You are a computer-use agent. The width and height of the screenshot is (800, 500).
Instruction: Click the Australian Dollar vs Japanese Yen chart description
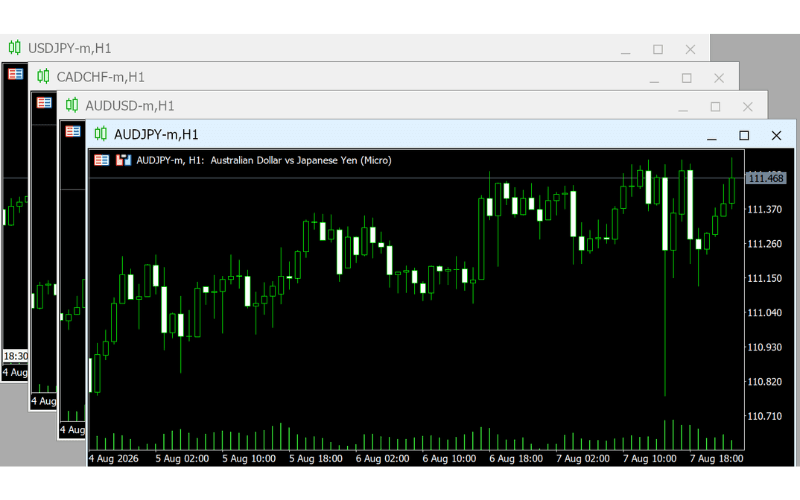(301, 160)
